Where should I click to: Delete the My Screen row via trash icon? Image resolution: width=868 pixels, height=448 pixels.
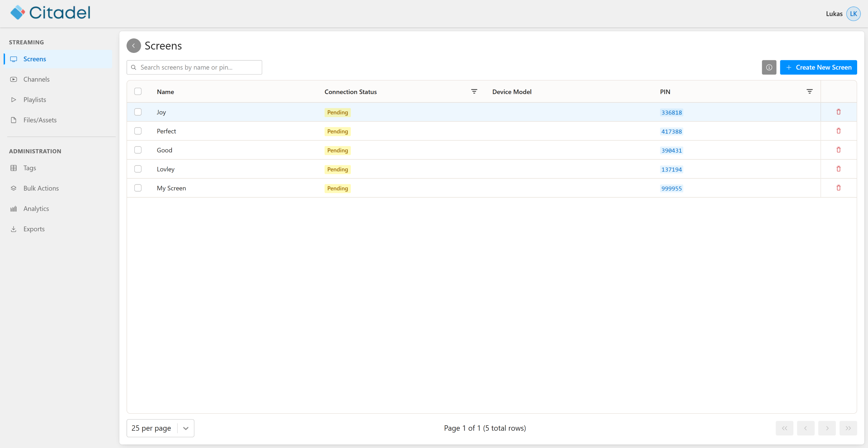point(839,188)
